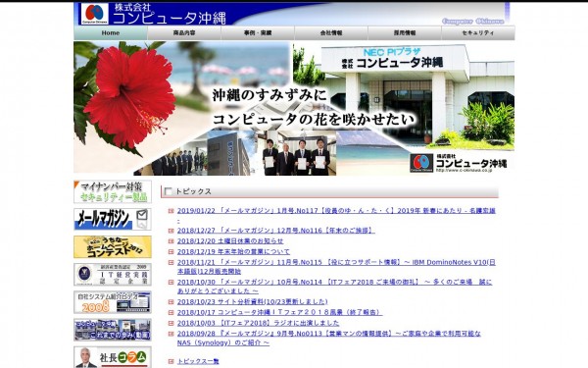Click the bullet icon beside 2019/01/22 topic
Screen dimensions: 588x368
click(171, 211)
